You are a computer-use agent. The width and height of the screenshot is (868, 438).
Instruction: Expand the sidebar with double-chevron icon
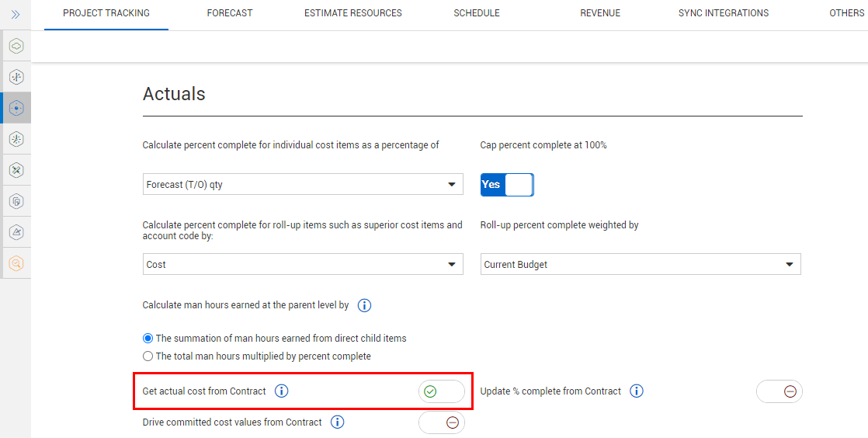tap(16, 15)
